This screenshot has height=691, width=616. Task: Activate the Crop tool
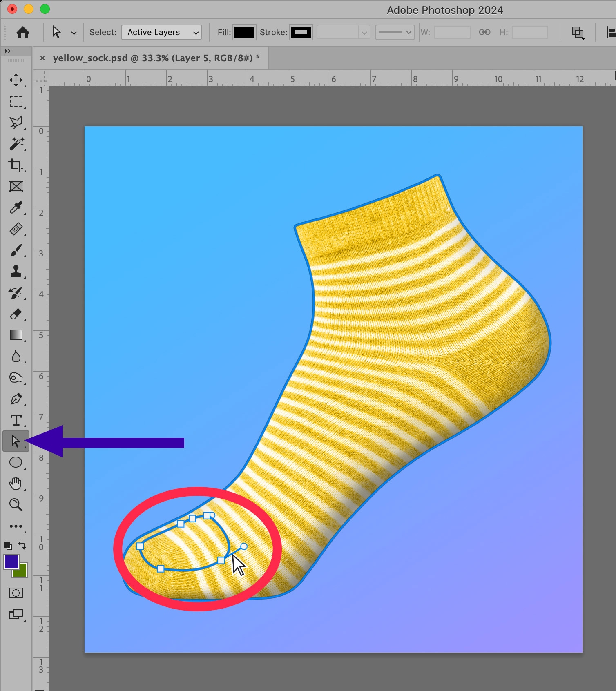coord(16,165)
